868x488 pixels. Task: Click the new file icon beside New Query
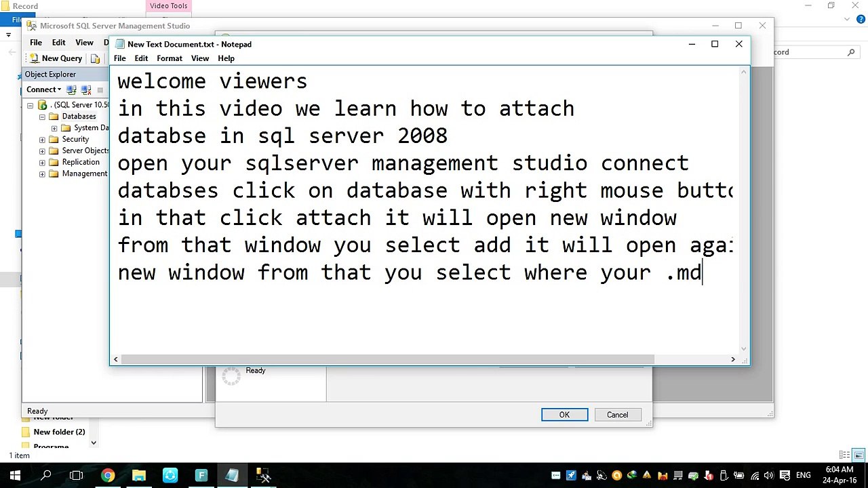point(96,59)
